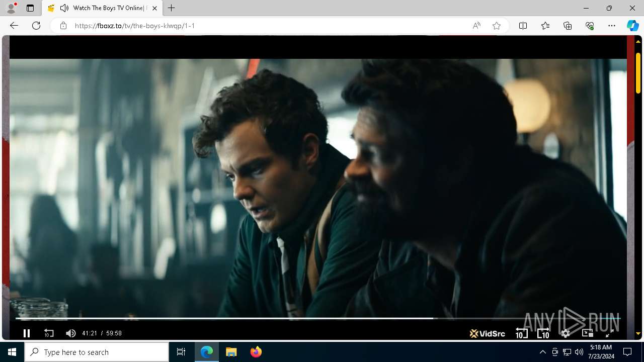644x362 pixels.
Task: Seek on the video progress bar
Action: click(318, 318)
